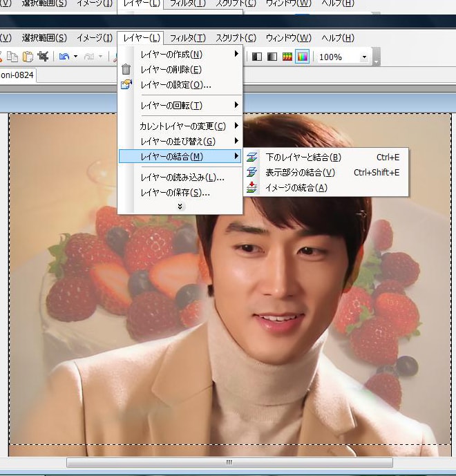Click the grayscale gradient toolbar icon
Image resolution: width=456 pixels, height=476 pixels.
(272, 57)
